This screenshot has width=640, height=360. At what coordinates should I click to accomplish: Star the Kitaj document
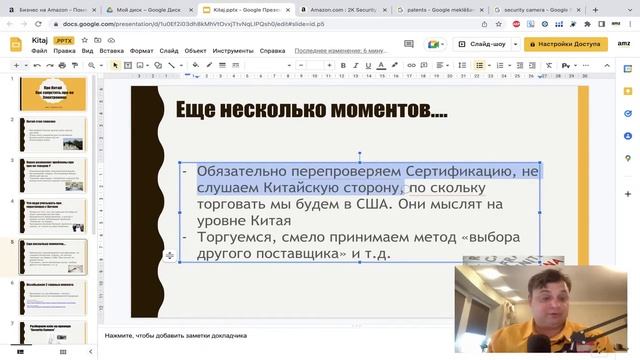pyautogui.click(x=84, y=40)
